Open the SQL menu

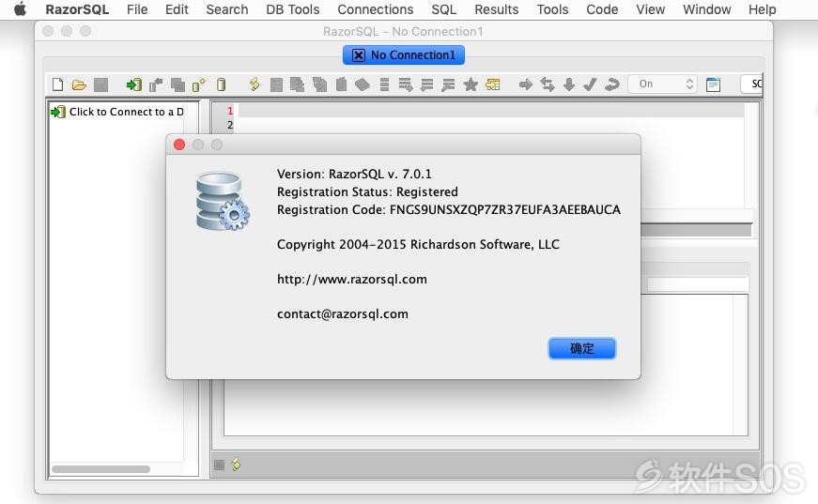(444, 9)
